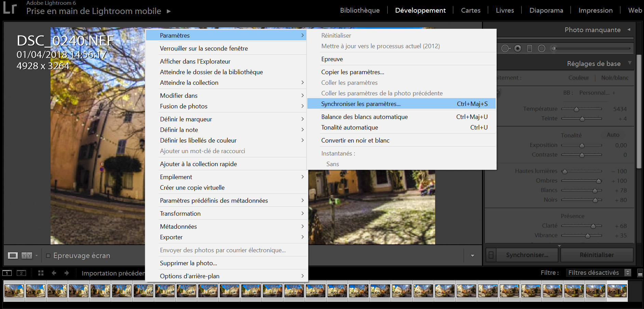Click the Réinitialiser button in right panel
The image size is (644, 309).
597,255
